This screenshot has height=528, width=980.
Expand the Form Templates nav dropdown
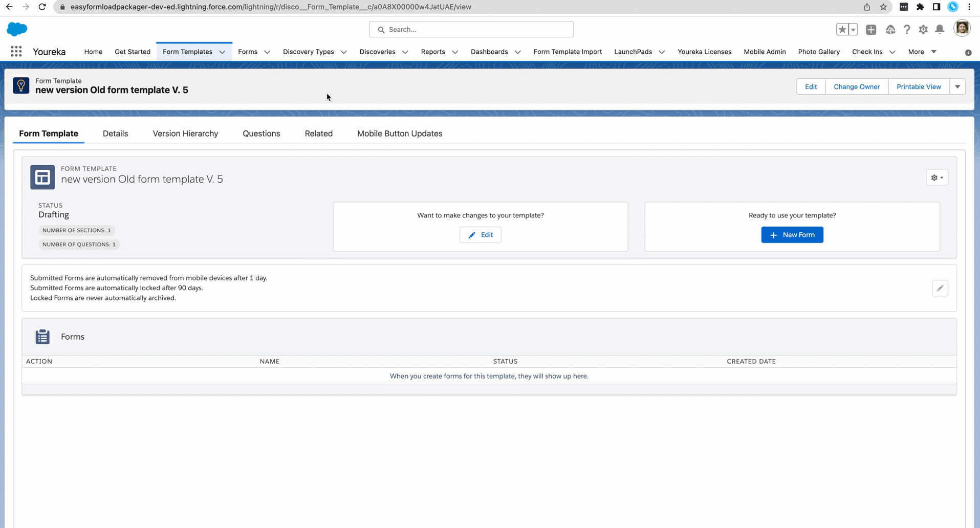pos(222,52)
